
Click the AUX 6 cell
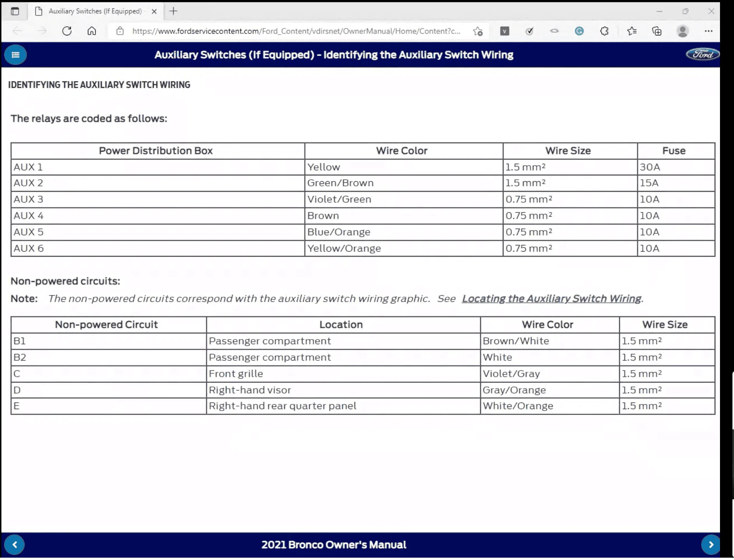click(x=158, y=248)
